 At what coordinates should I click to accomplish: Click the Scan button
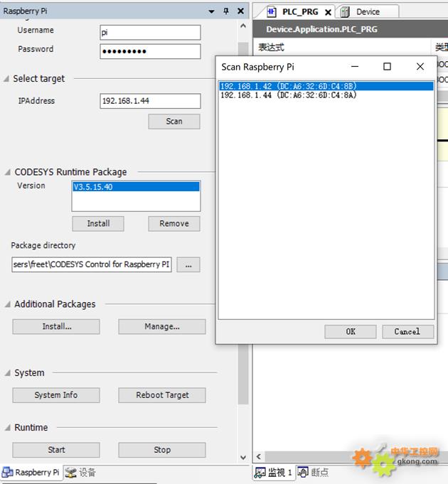pyautogui.click(x=174, y=122)
